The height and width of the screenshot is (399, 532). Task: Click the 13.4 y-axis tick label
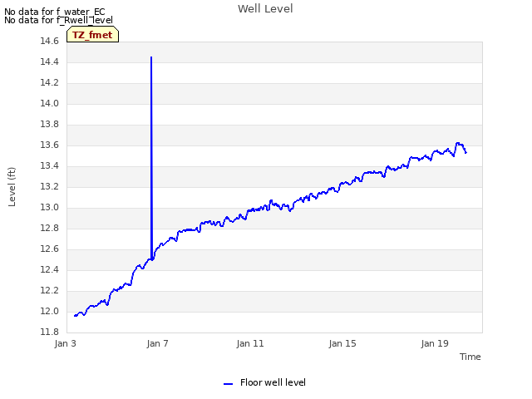point(49,165)
